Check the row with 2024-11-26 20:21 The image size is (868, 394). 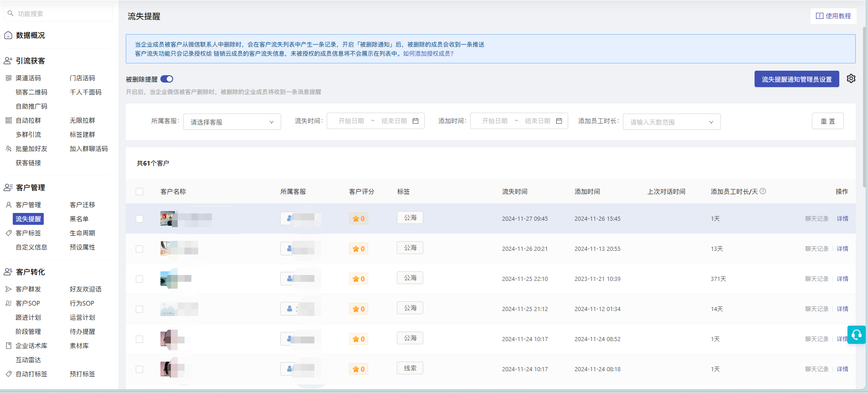[139, 249]
